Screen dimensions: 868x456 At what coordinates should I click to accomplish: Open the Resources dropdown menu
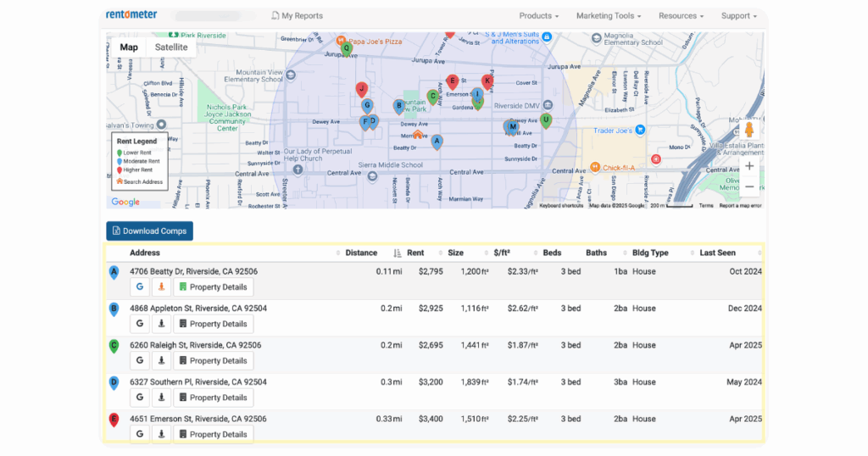681,16
